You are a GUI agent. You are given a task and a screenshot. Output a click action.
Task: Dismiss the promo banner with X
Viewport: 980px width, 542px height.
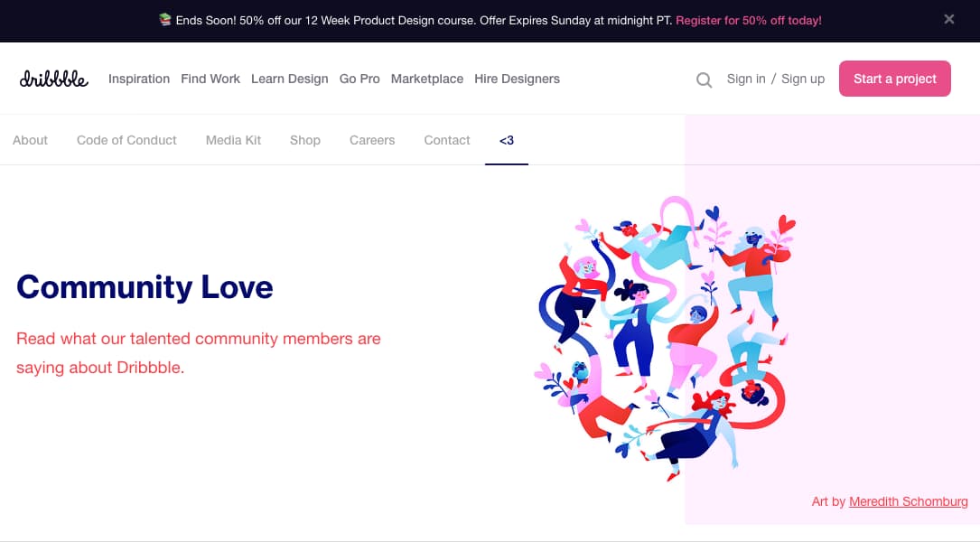[x=948, y=19]
